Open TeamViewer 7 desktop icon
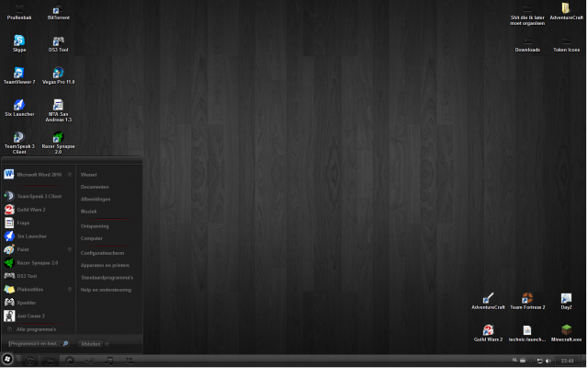Screen dimensions: 588x368 pyautogui.click(x=19, y=75)
